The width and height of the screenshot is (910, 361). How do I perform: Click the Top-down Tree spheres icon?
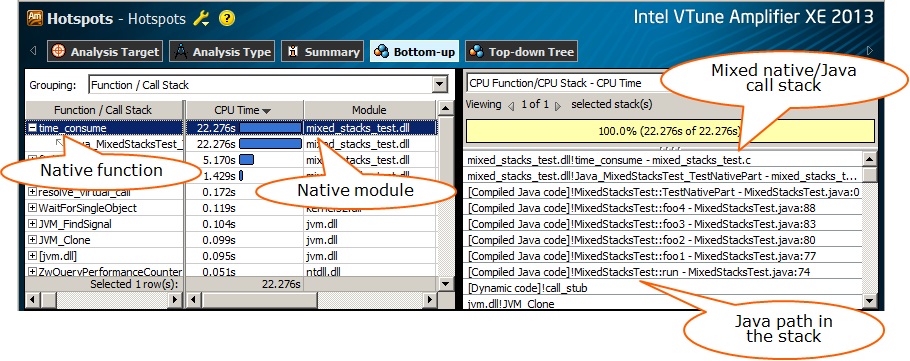(476, 52)
